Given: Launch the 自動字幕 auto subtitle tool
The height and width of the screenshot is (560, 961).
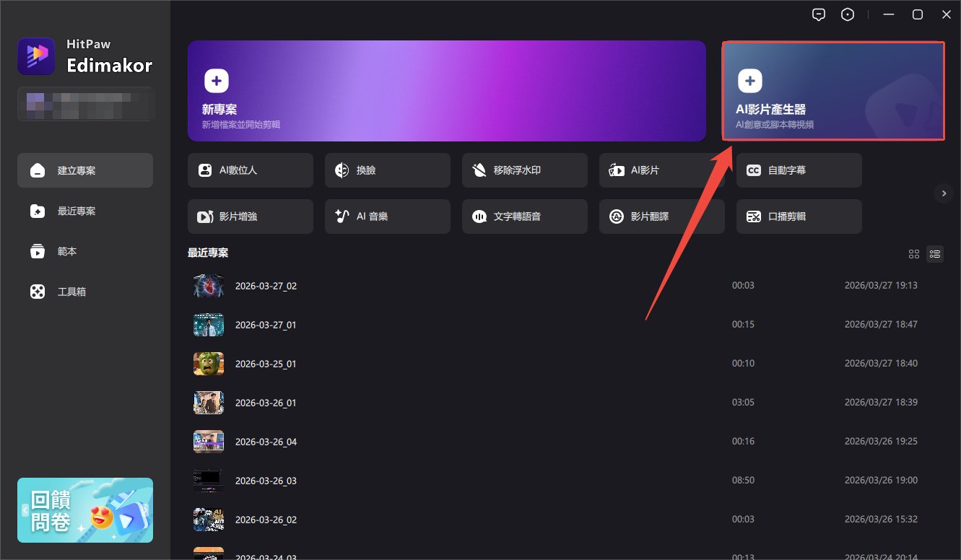Looking at the screenshot, I should [799, 170].
